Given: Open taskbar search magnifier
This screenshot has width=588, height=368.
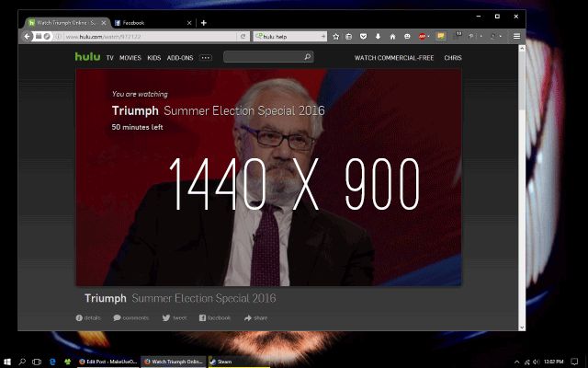Looking at the screenshot, I should [x=22, y=362].
